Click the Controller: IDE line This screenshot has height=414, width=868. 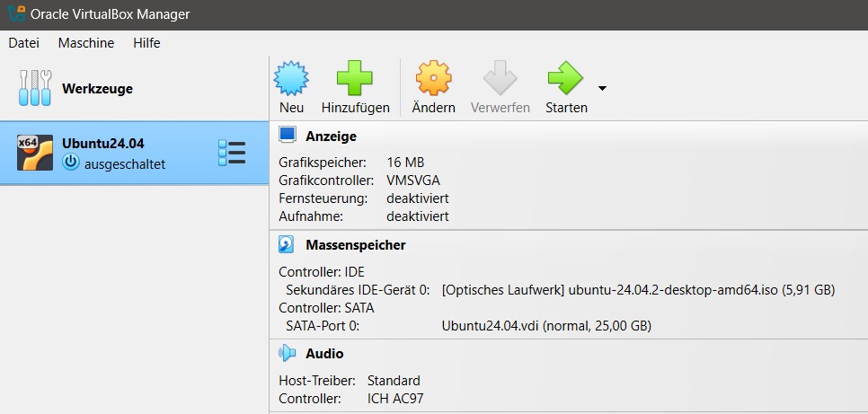pos(322,272)
